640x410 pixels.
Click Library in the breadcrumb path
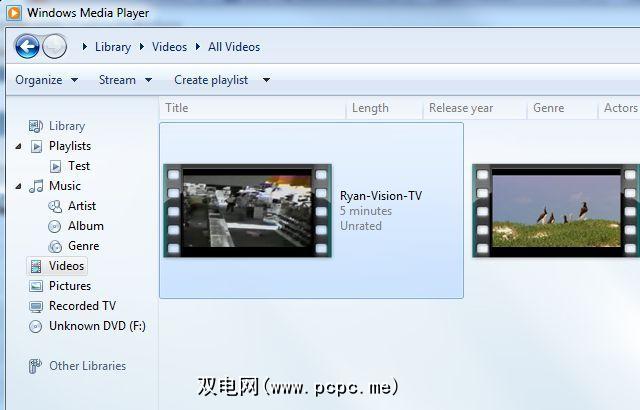(x=113, y=47)
